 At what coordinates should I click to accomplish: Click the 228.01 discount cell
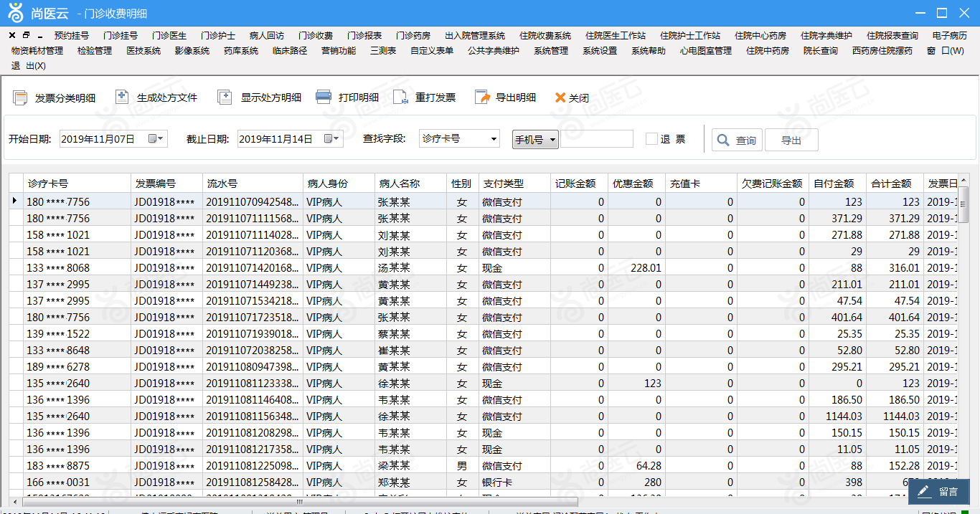(636, 268)
